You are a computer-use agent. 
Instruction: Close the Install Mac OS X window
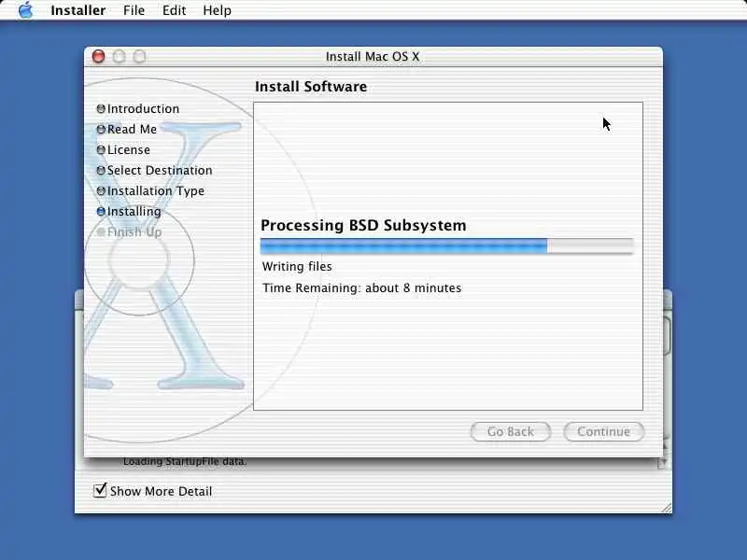coord(99,56)
